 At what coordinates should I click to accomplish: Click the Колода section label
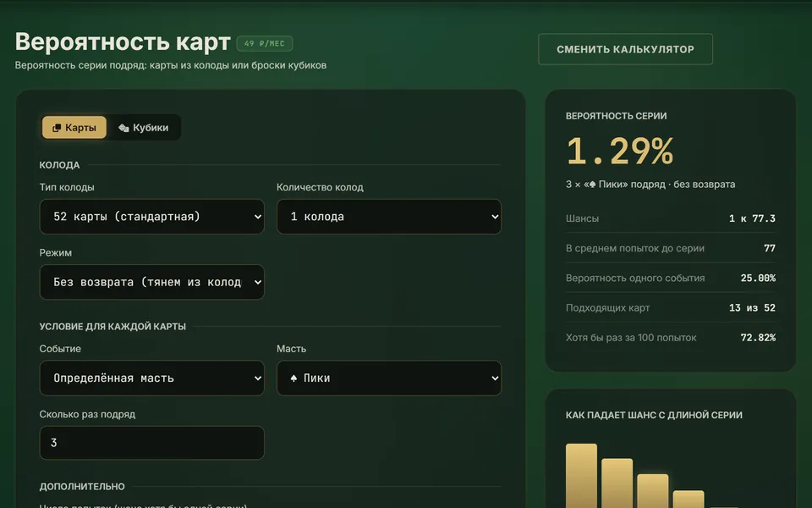pyautogui.click(x=59, y=165)
